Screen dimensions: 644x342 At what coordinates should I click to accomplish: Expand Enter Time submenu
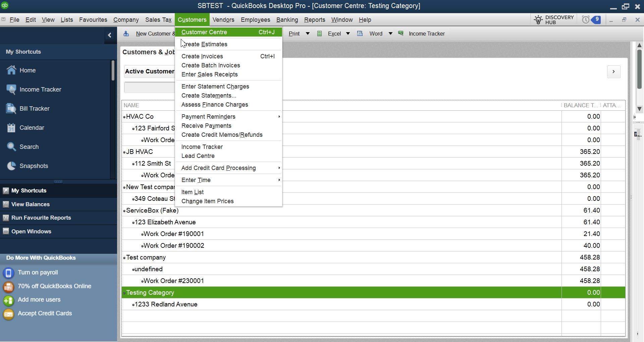228,180
